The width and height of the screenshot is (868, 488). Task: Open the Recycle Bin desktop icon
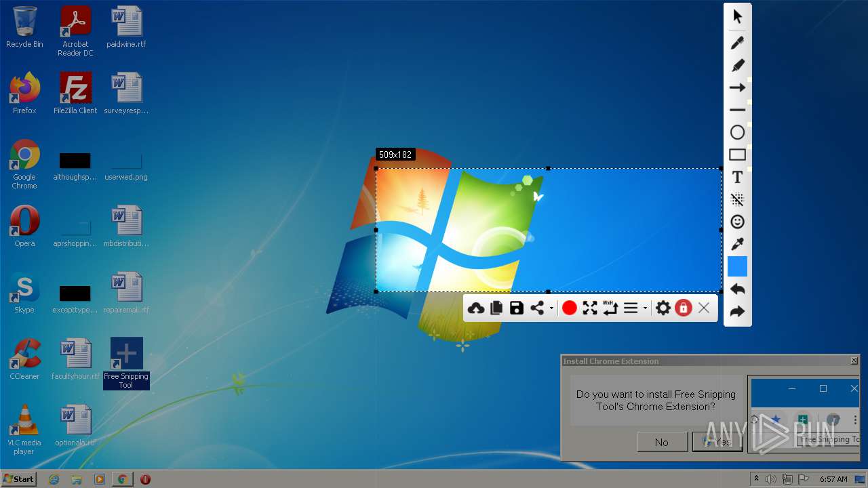pyautogui.click(x=24, y=27)
